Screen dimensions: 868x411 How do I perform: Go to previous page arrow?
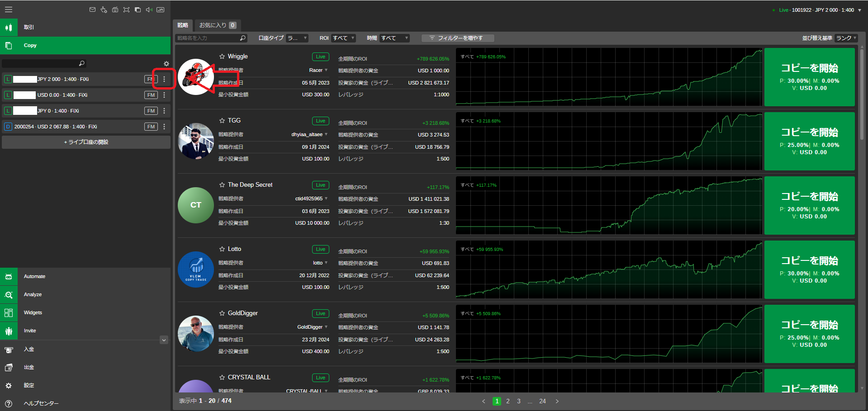(484, 401)
